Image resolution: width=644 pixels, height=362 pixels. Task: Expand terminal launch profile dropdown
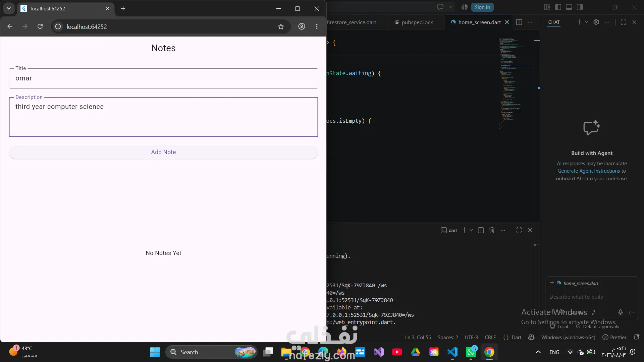pos(471,230)
